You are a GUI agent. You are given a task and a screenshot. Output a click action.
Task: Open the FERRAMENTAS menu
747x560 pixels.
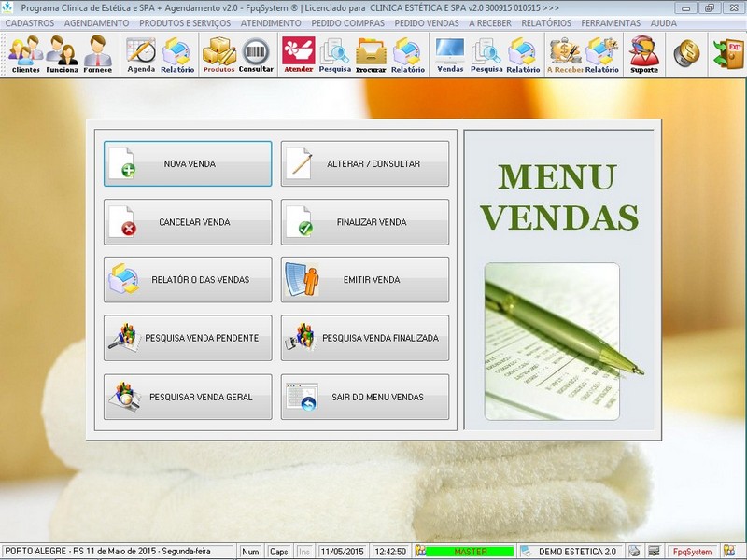tap(611, 22)
